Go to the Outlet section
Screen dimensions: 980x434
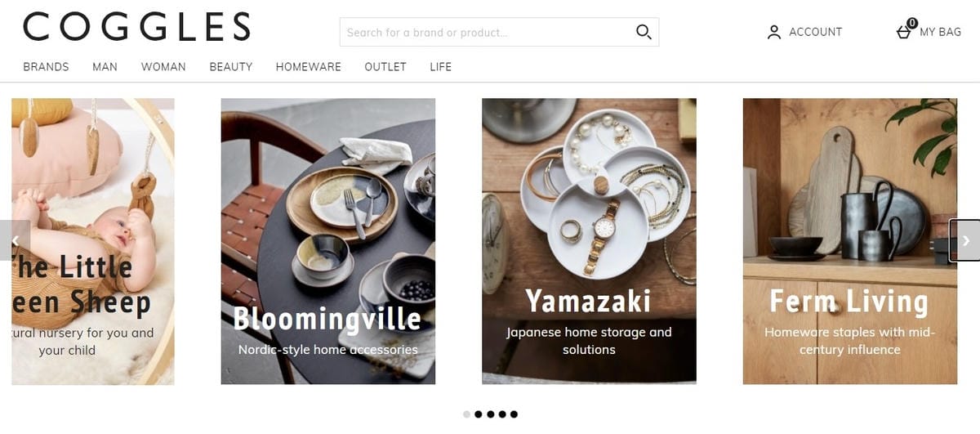coord(385,67)
